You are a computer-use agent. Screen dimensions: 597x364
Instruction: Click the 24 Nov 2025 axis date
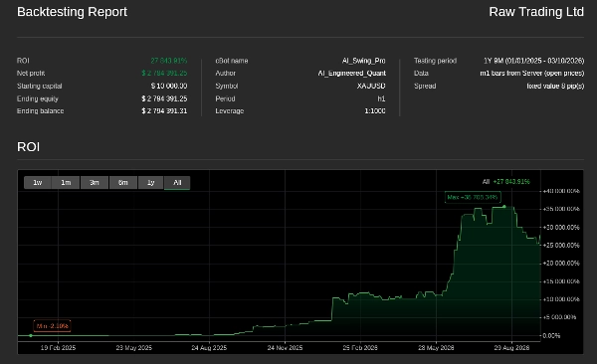tap(285, 348)
